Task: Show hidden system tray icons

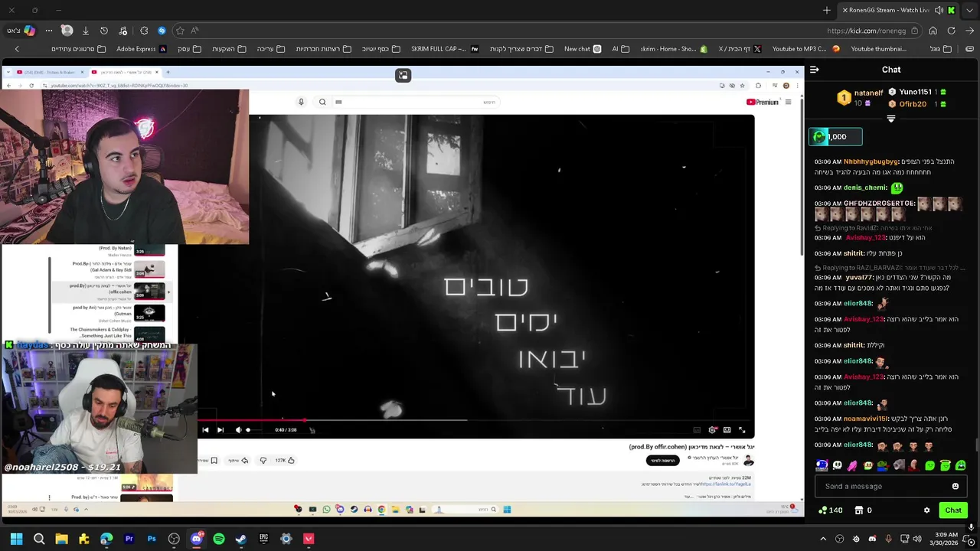Action: 823,539
